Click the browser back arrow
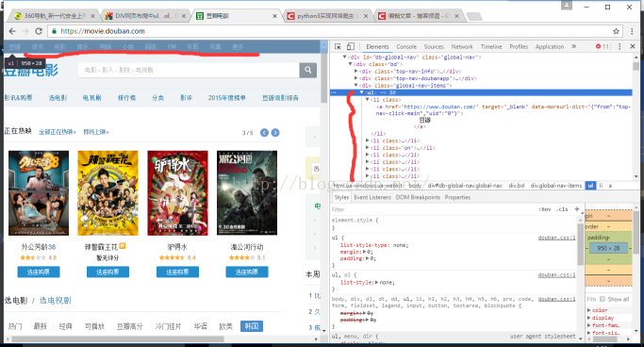This screenshot has height=347, width=644. pyautogui.click(x=12, y=31)
